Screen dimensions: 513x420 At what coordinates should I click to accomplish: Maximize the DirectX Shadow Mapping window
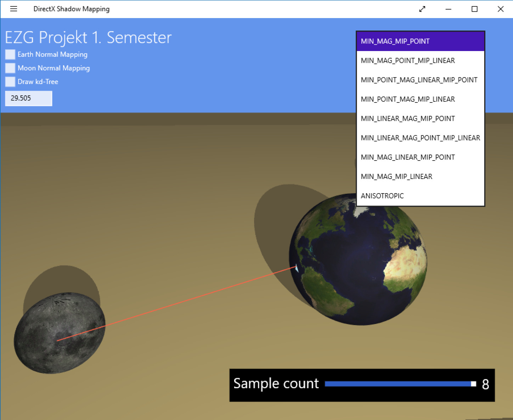[474, 9]
